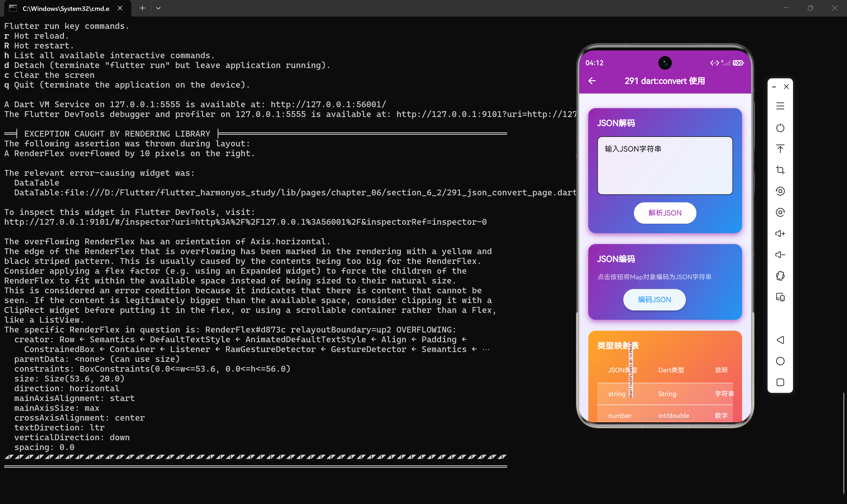Click the Dart VM Service URL http://127.0.0.1:56001/
The width and height of the screenshot is (847, 504).
pyautogui.click(x=328, y=104)
